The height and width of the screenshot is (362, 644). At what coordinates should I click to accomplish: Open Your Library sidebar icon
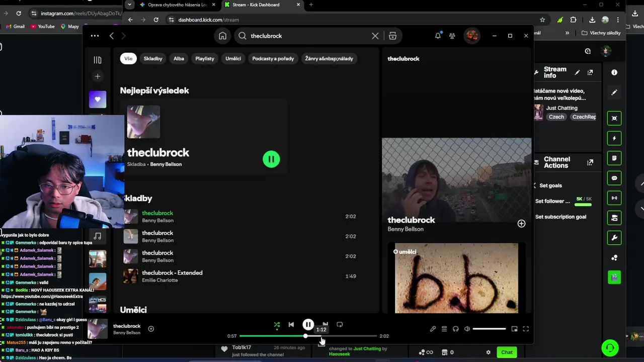tap(98, 60)
